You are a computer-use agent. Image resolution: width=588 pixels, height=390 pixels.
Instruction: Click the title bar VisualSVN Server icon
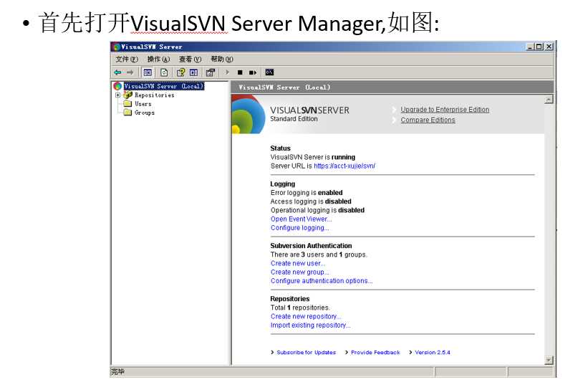coord(116,47)
